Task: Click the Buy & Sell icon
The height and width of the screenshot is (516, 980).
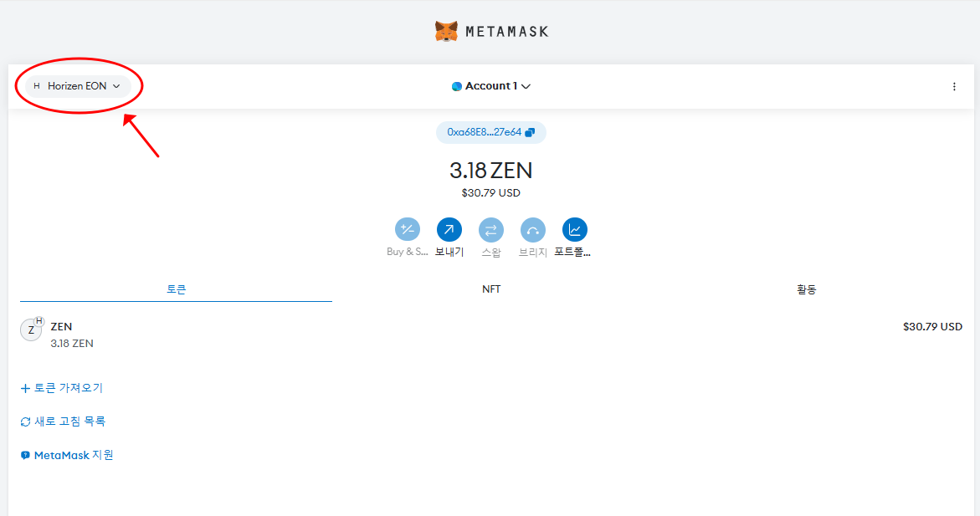Action: (x=408, y=229)
